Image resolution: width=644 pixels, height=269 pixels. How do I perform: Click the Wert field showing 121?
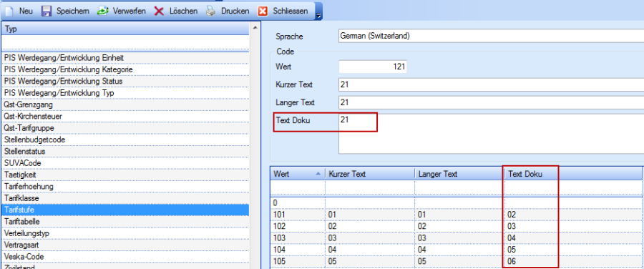click(x=373, y=67)
